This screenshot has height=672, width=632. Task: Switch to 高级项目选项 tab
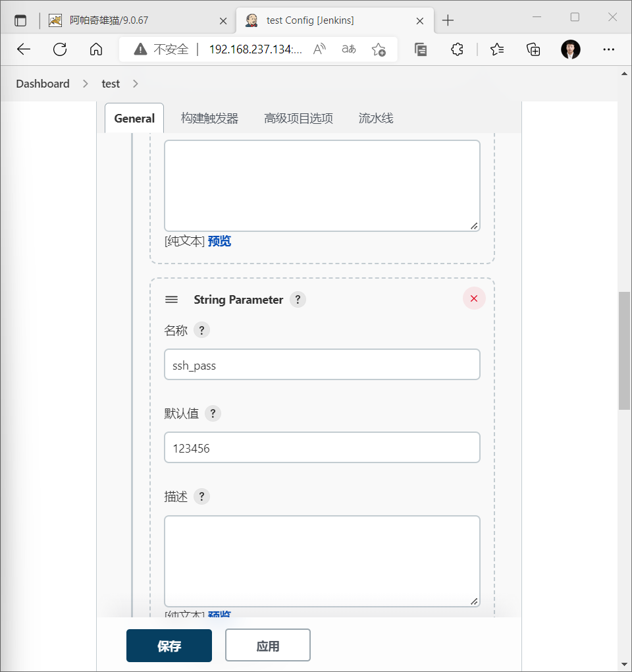(x=298, y=119)
